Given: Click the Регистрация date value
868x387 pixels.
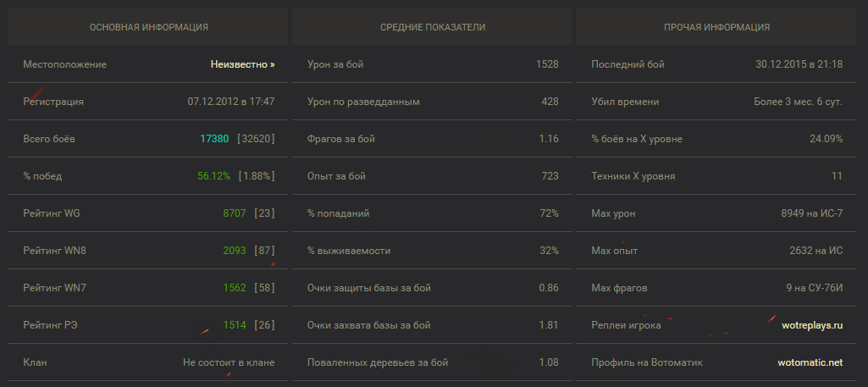Looking at the screenshot, I should point(230,102).
